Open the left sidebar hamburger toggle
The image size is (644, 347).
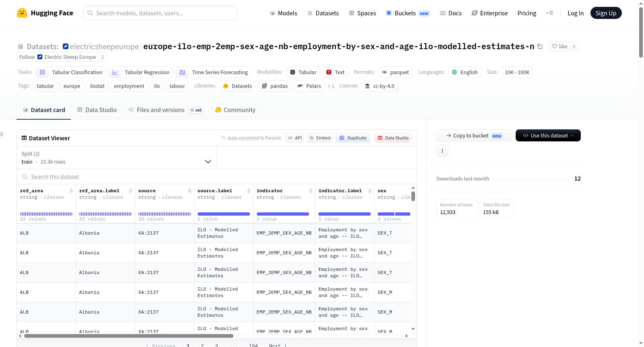coord(2,134)
